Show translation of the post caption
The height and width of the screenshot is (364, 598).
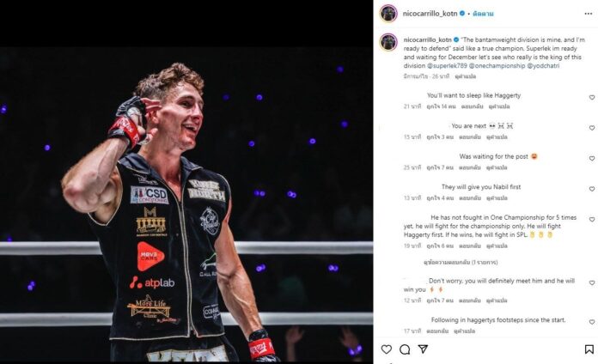click(x=466, y=76)
